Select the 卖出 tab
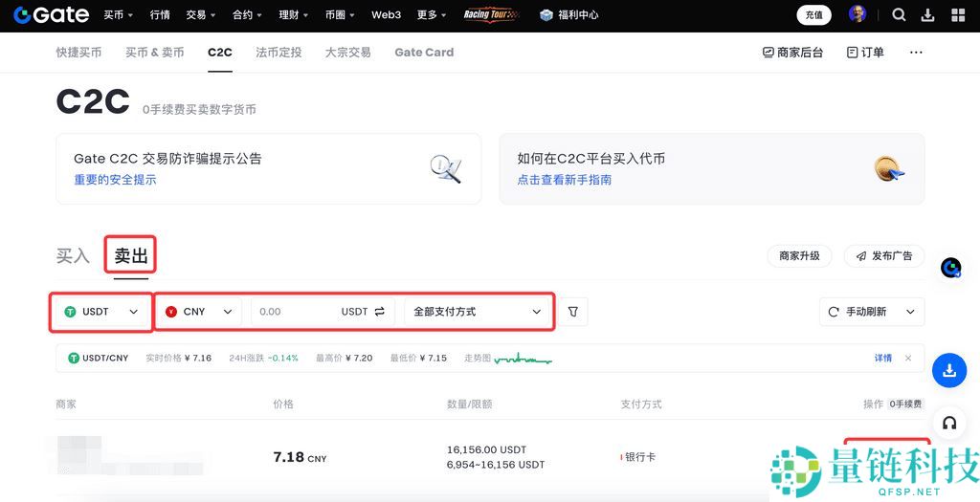 131,255
